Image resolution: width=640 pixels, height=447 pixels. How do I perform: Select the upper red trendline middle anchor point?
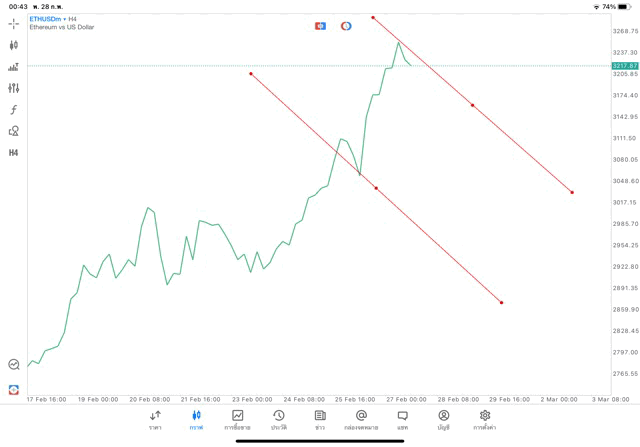tap(473, 105)
